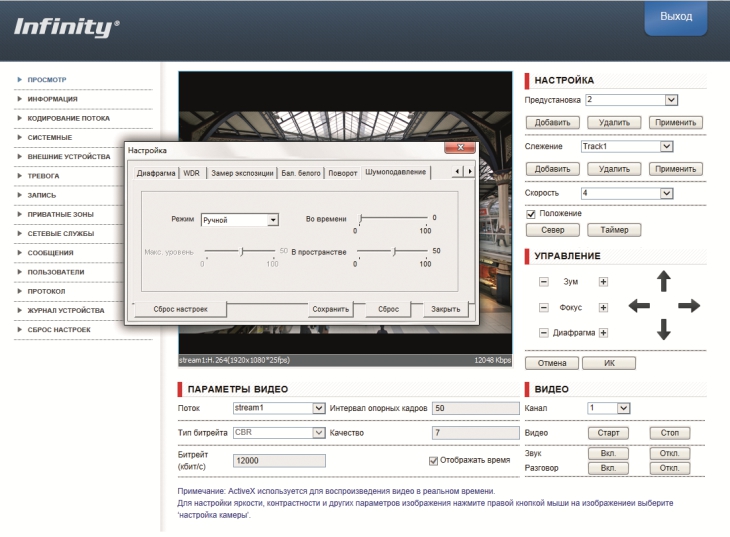Open Пользователи menu item
This screenshot has width=730, height=537.
(55, 272)
